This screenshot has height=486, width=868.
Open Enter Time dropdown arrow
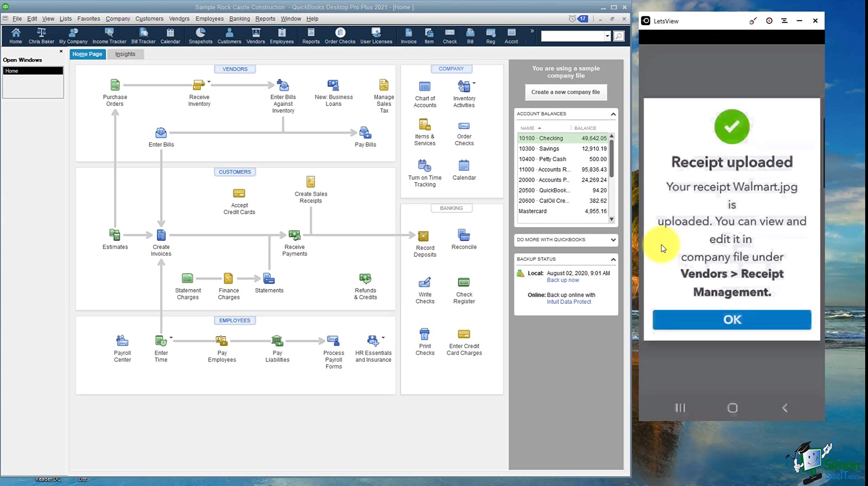point(171,337)
